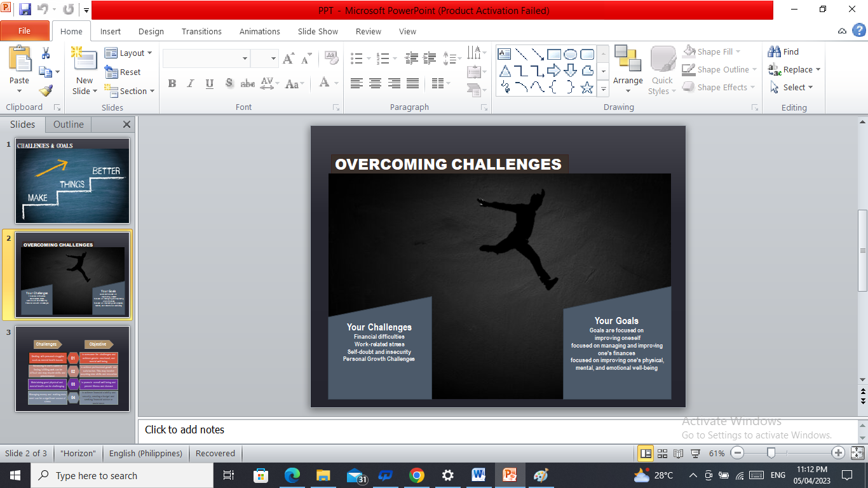Toggle Bold formatting
Viewport: 868px width, 488px height.
[x=172, y=83]
